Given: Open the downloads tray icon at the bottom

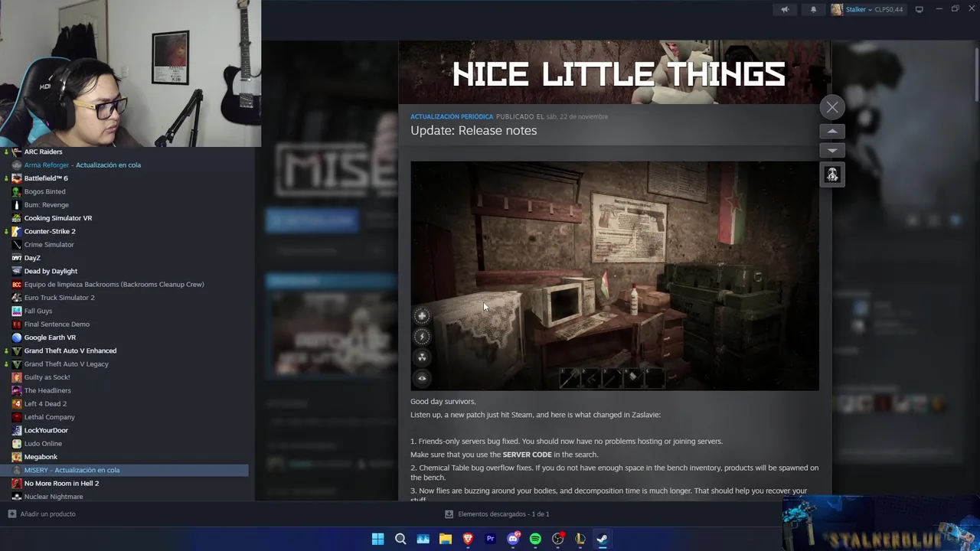Looking at the screenshot, I should pos(449,514).
